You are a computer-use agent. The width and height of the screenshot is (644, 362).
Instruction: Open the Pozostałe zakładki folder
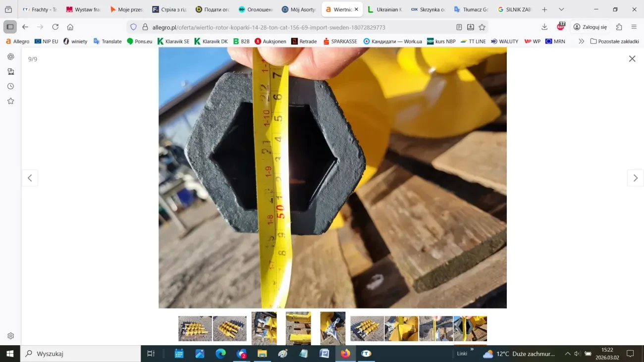tap(614, 42)
